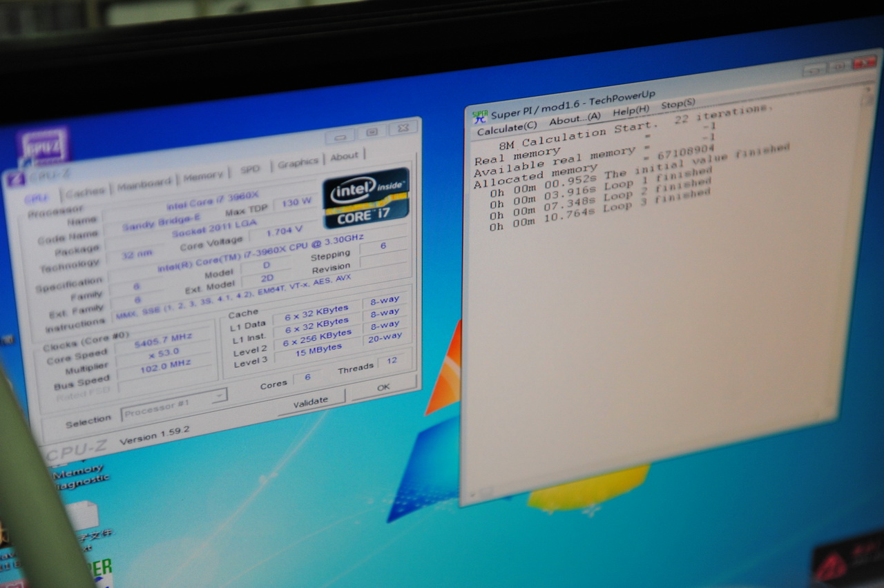
Task: Select the CPU tab in CPU-Z
Action: point(36,198)
